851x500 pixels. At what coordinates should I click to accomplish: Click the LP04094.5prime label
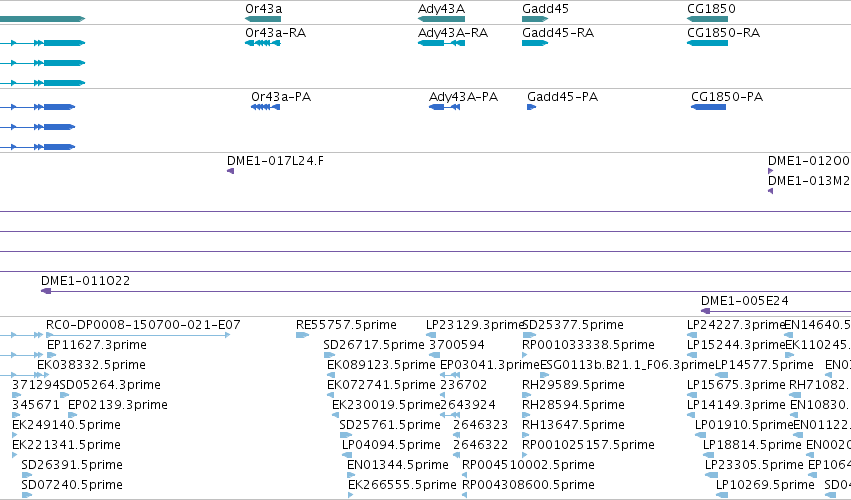point(391,445)
